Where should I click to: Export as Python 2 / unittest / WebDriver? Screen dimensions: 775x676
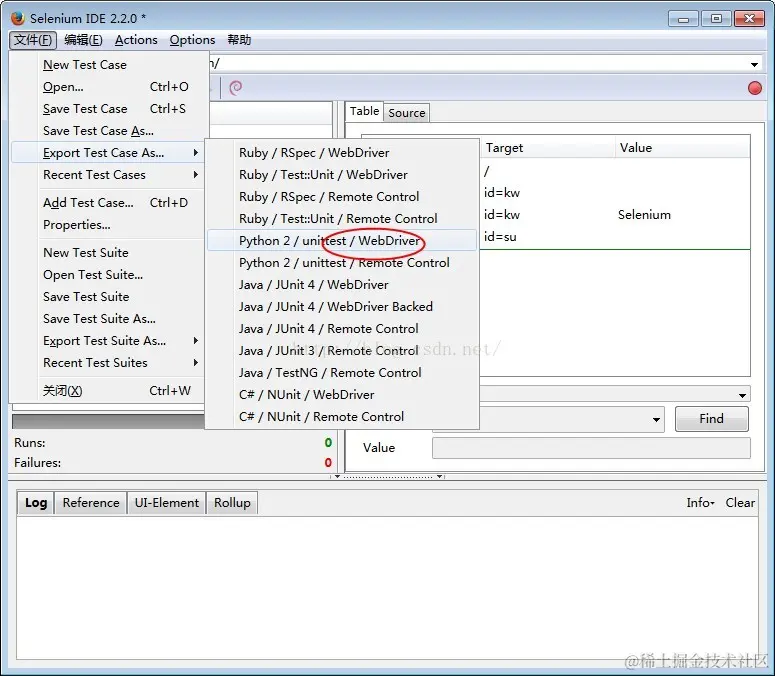[x=342, y=241]
